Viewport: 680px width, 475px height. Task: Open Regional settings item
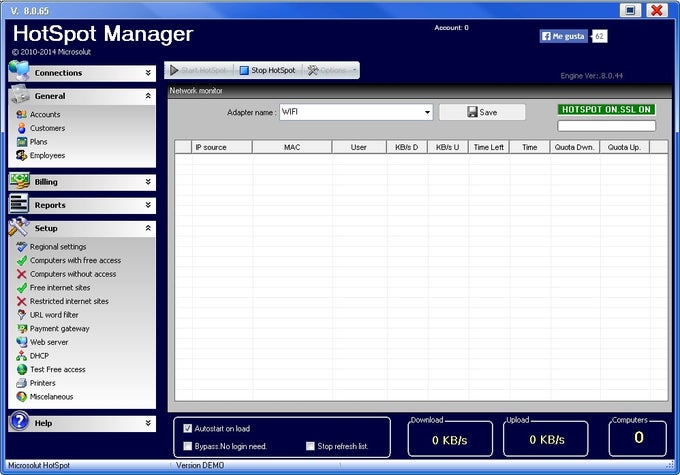coord(58,247)
